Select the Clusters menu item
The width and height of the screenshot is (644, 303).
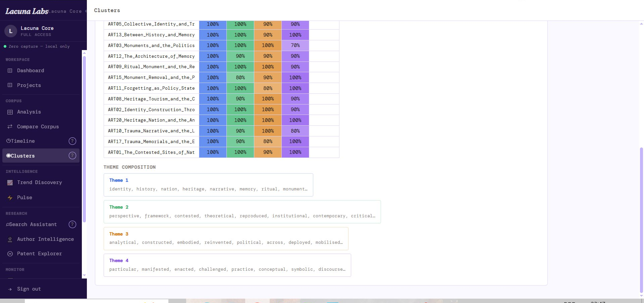[x=41, y=156]
